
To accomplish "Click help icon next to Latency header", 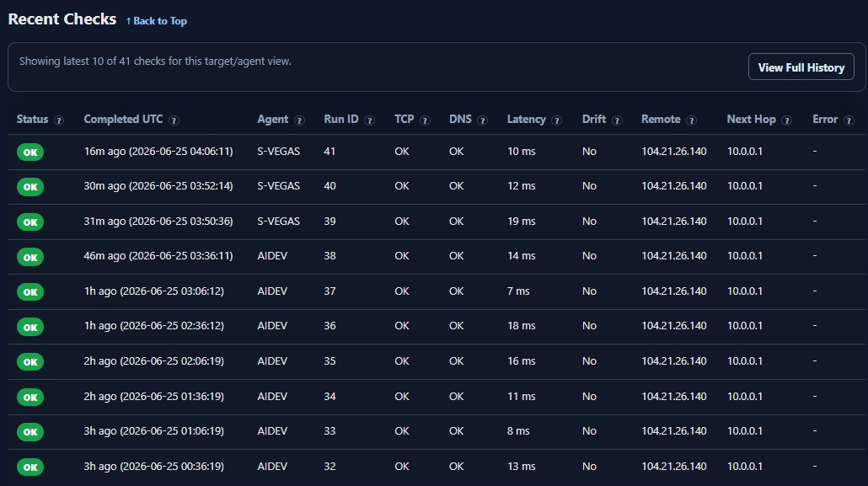I will point(557,120).
